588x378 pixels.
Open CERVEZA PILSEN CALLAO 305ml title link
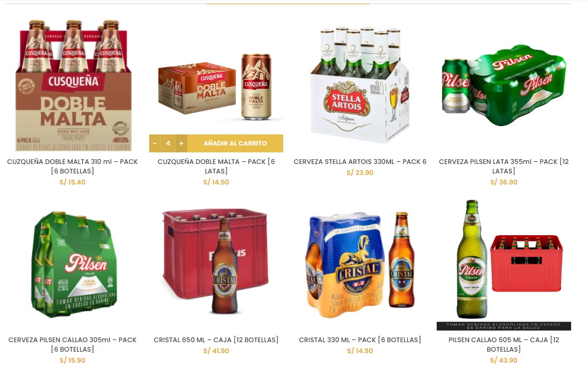pos(72,344)
